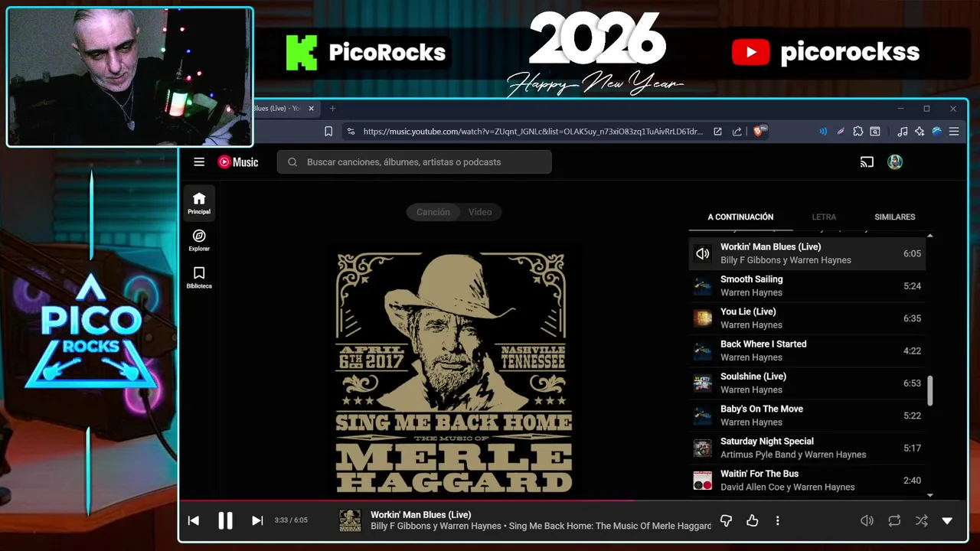The height and width of the screenshot is (551, 980).
Task: Open Explorar in the sidebar
Action: tap(199, 240)
